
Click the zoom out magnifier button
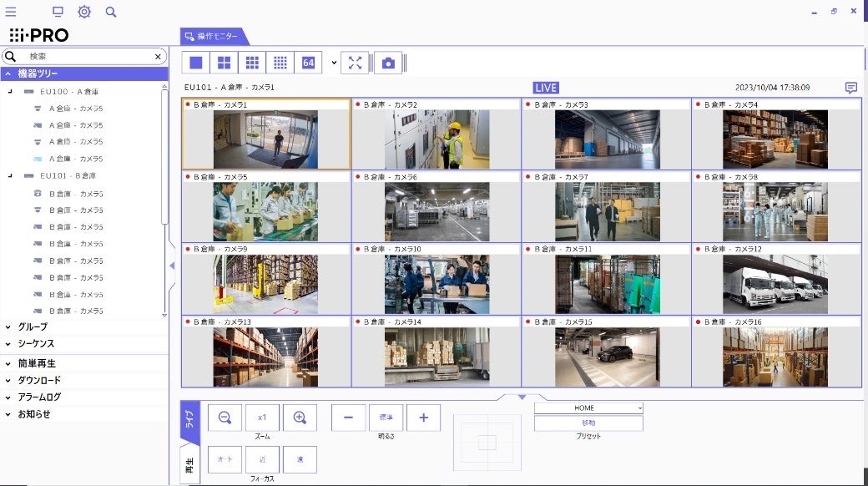225,418
